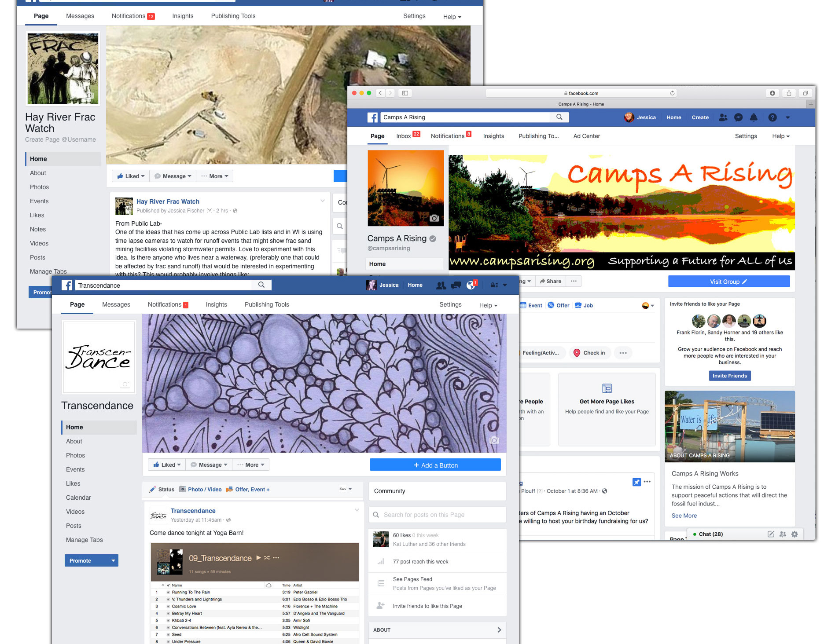Open Settings in Hay River Frac Watch window
824x644 pixels.
tap(414, 16)
